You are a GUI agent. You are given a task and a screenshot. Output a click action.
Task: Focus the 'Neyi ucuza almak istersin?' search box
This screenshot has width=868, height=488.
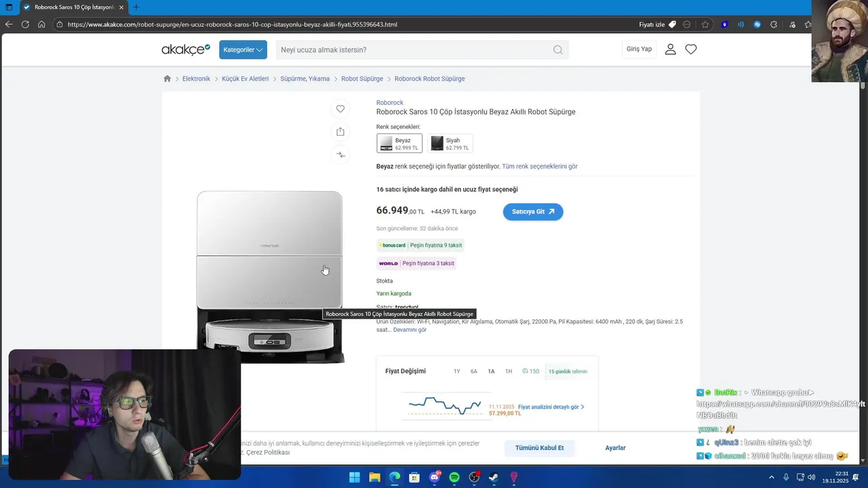tap(422, 49)
